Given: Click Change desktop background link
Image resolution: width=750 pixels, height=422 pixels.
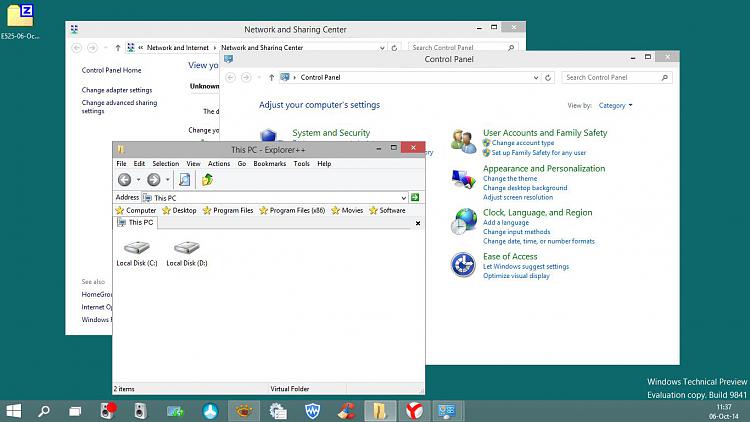Looking at the screenshot, I should click(525, 188).
